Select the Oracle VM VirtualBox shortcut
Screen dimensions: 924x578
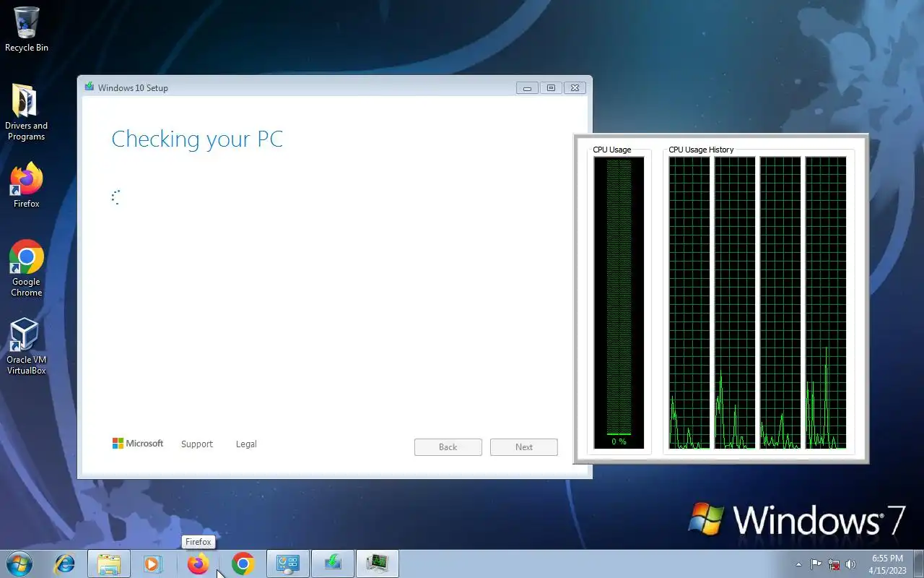[x=27, y=346]
